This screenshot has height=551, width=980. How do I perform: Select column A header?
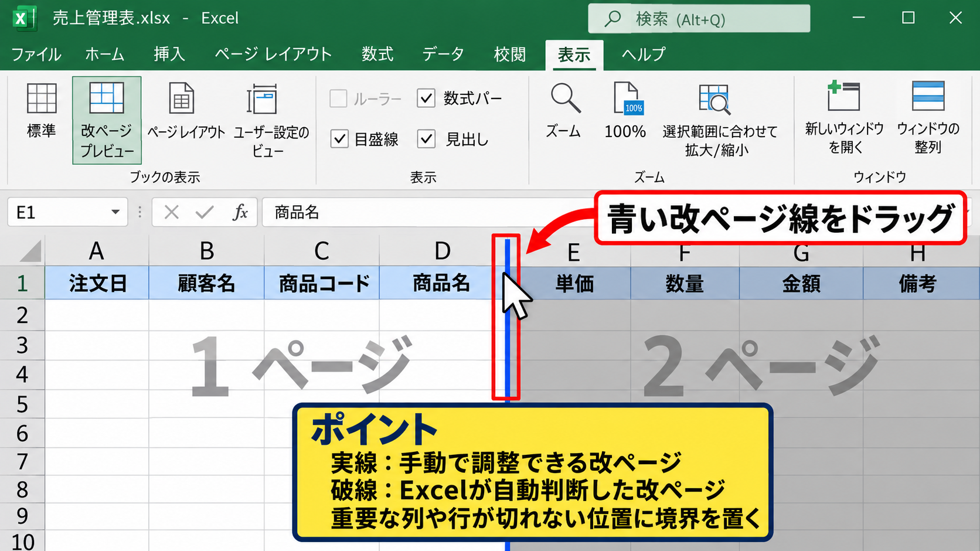click(97, 251)
